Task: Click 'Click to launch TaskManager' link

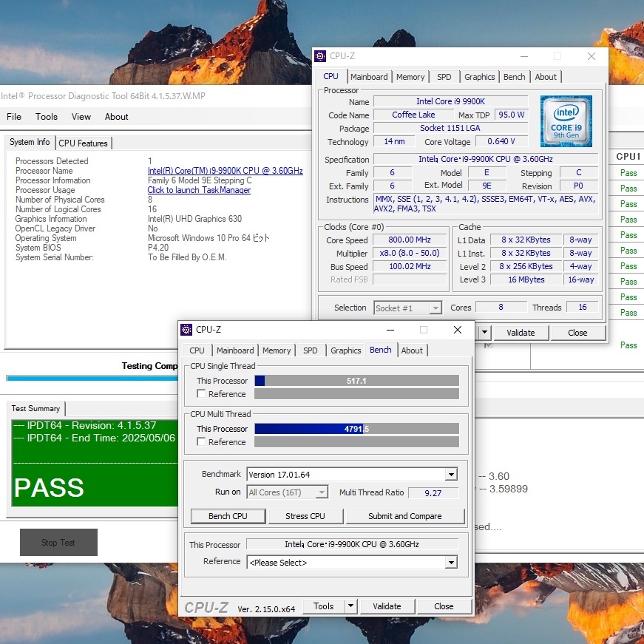Action: click(199, 190)
